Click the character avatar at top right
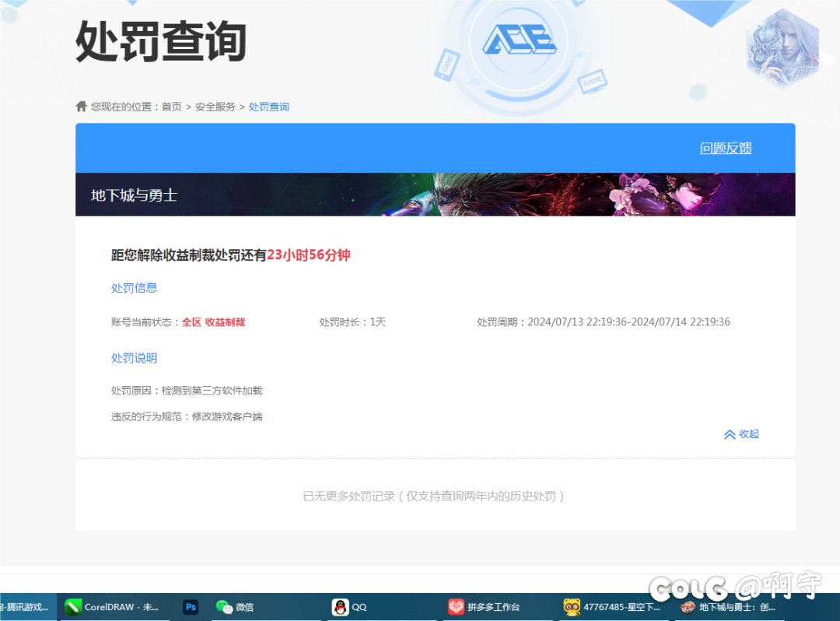 coord(782,48)
